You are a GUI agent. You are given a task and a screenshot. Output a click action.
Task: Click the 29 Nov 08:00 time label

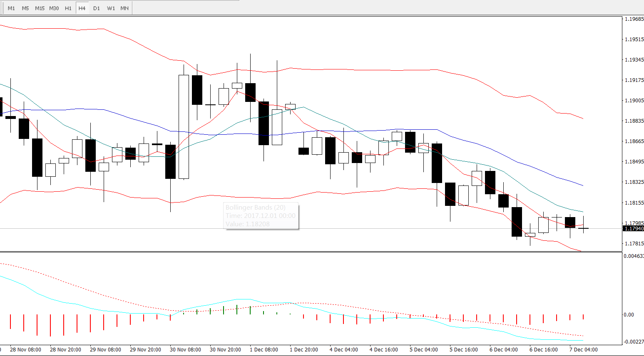point(105,350)
